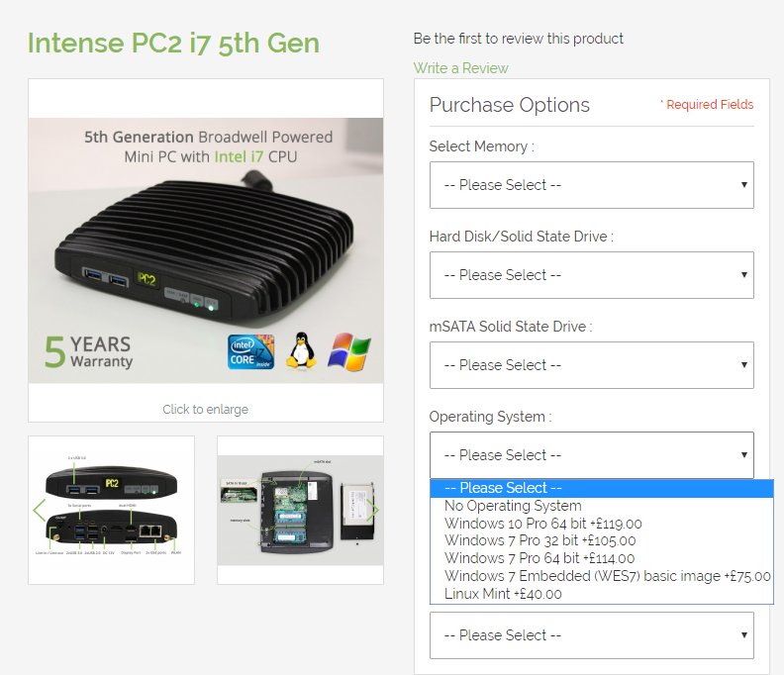
Task: Click the next thumbnail arrow in gallery
Action: point(372,510)
